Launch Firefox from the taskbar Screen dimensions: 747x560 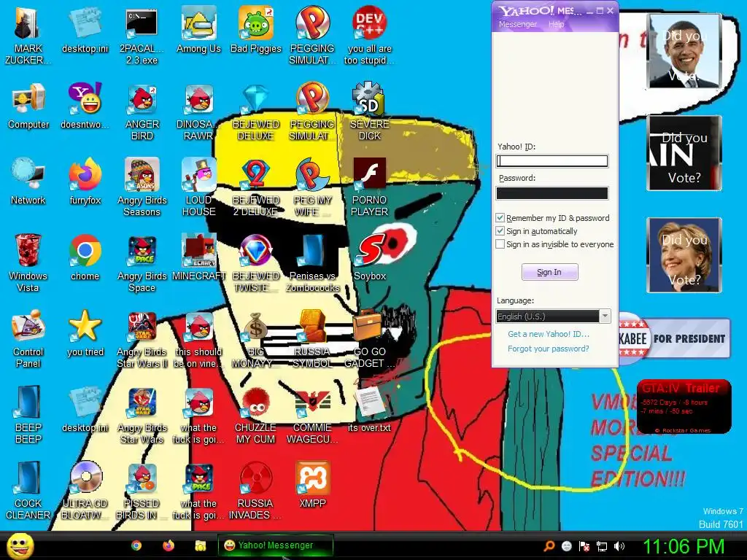[x=169, y=545]
